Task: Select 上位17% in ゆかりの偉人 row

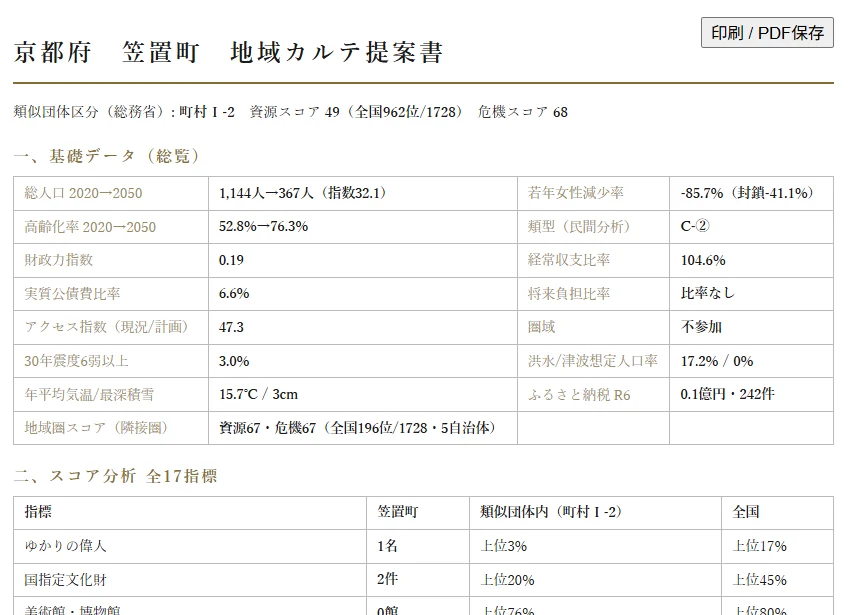Action: pyautogui.click(x=759, y=546)
